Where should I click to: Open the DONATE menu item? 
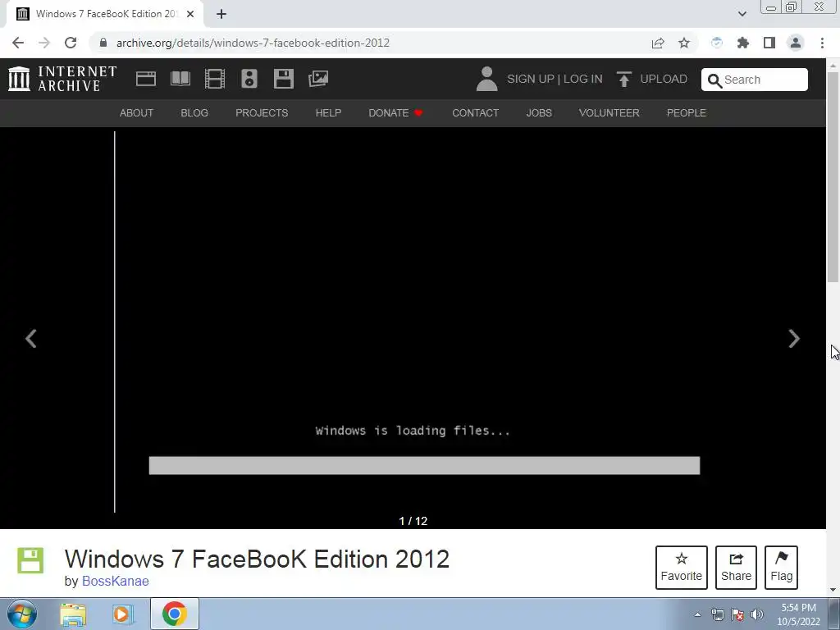(395, 113)
